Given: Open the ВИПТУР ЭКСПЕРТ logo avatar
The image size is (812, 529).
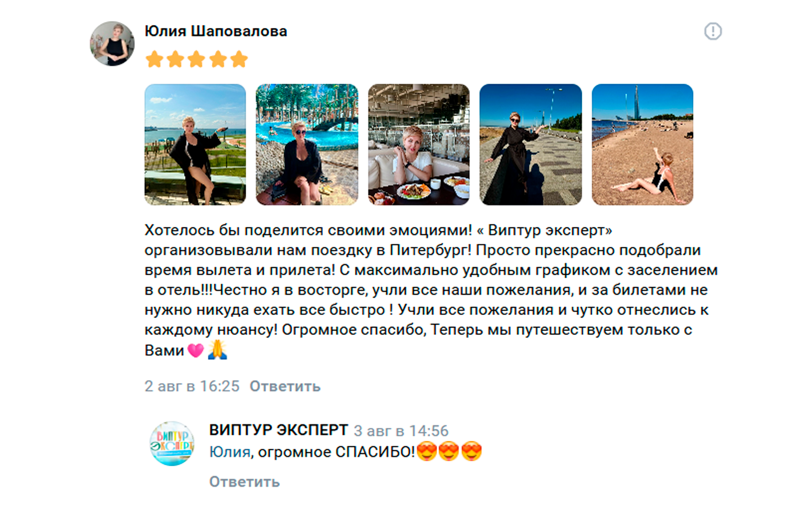Looking at the screenshot, I should pos(172,444).
